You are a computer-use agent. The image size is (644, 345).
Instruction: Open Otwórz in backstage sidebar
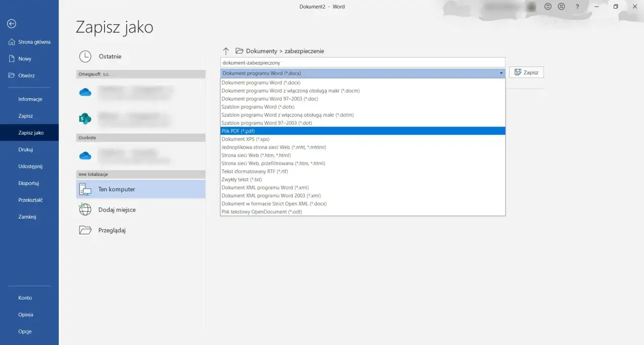pyautogui.click(x=29, y=76)
